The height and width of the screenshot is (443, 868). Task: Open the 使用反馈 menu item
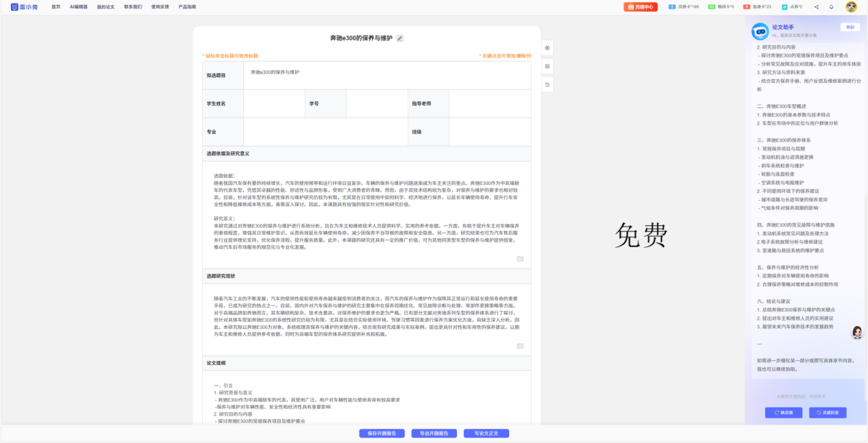pyautogui.click(x=160, y=6)
